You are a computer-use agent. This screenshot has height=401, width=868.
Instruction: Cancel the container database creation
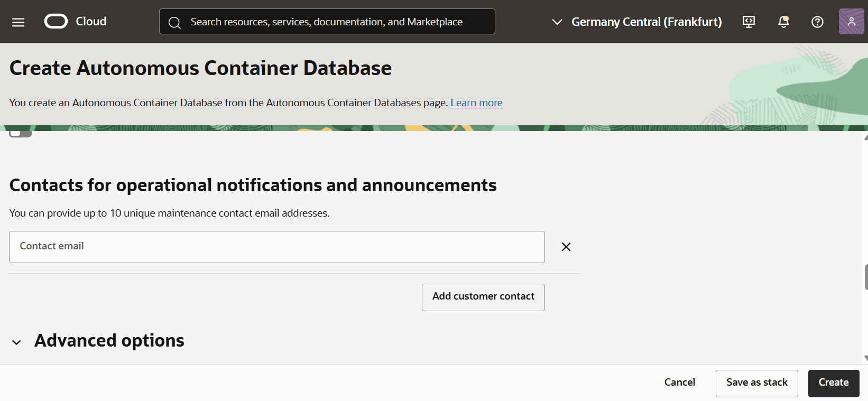click(680, 383)
